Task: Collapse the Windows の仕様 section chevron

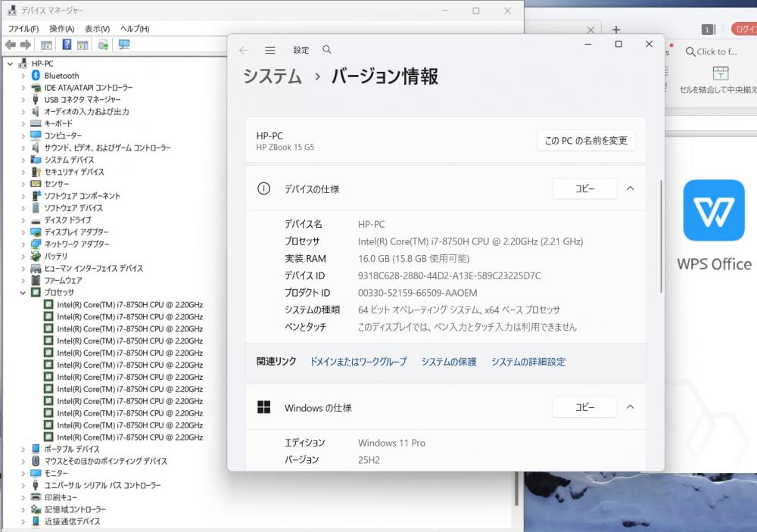Action: coord(630,407)
